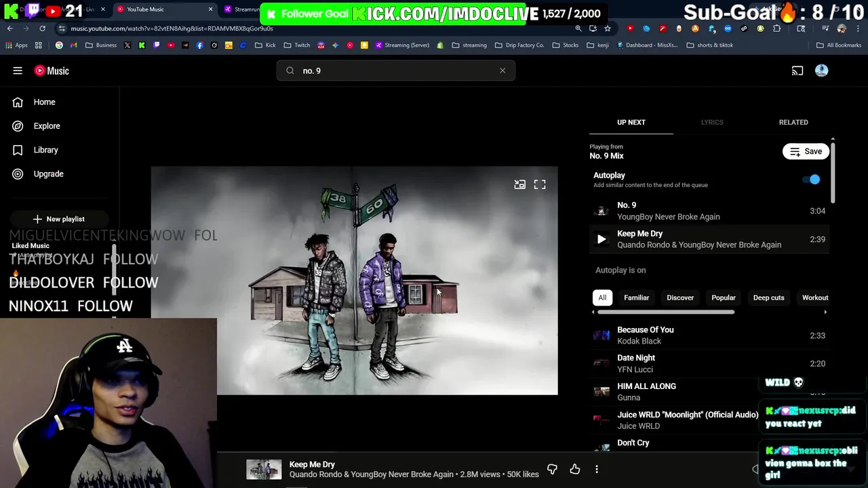Dislike the song Keep Me Dry

pyautogui.click(x=552, y=469)
